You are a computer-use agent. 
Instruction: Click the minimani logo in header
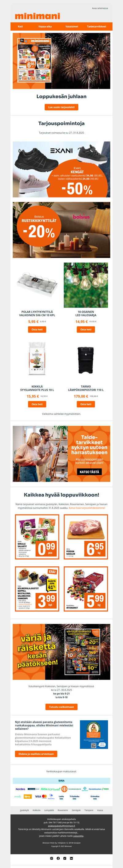coord(38,16)
